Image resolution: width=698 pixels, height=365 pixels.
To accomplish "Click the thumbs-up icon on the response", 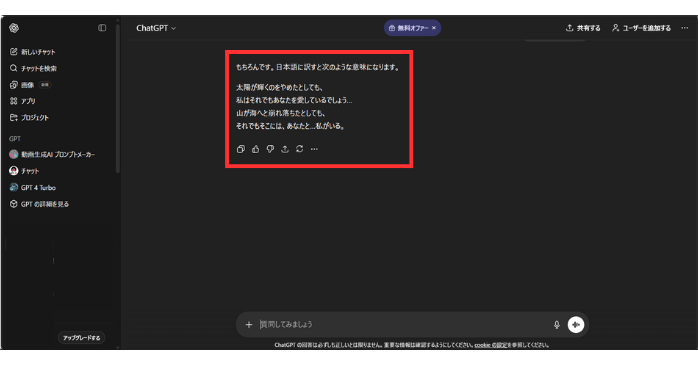I will click(256, 149).
